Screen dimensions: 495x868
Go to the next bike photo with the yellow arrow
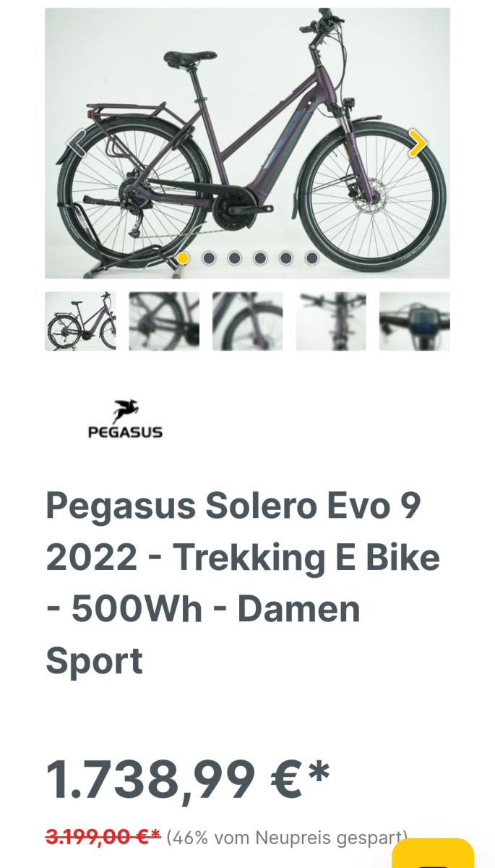[417, 143]
